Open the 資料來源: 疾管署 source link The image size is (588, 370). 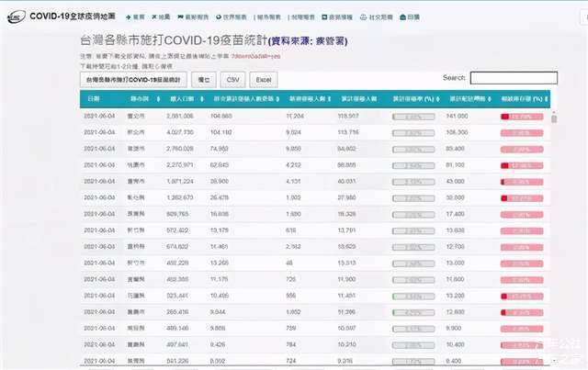pos(309,41)
